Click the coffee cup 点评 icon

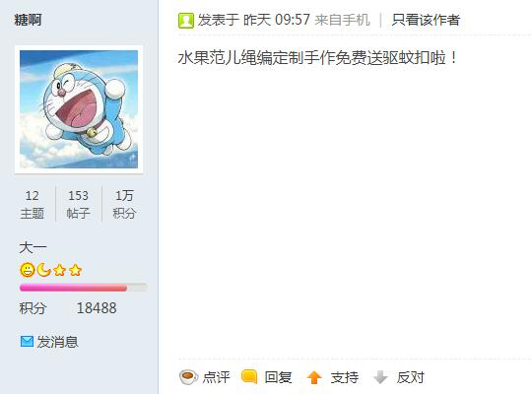(188, 377)
